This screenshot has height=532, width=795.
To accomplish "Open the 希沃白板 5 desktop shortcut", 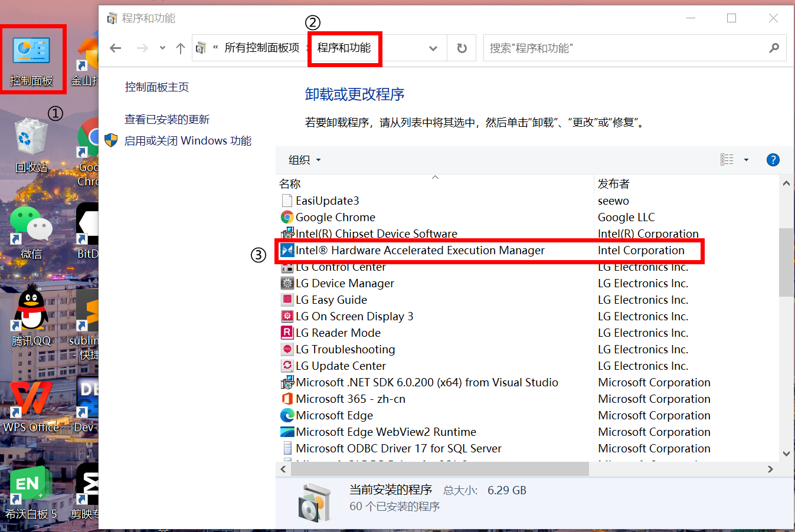I will point(31,492).
